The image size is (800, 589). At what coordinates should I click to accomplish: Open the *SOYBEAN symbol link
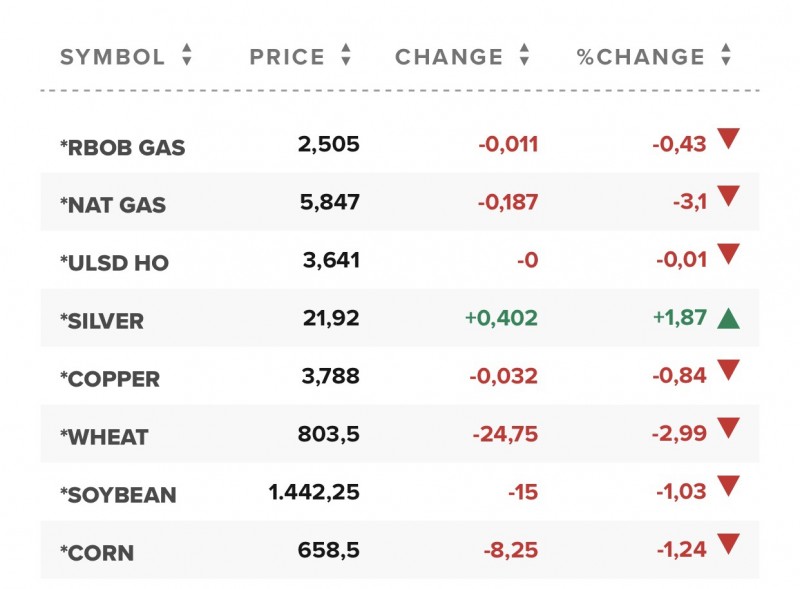118,495
